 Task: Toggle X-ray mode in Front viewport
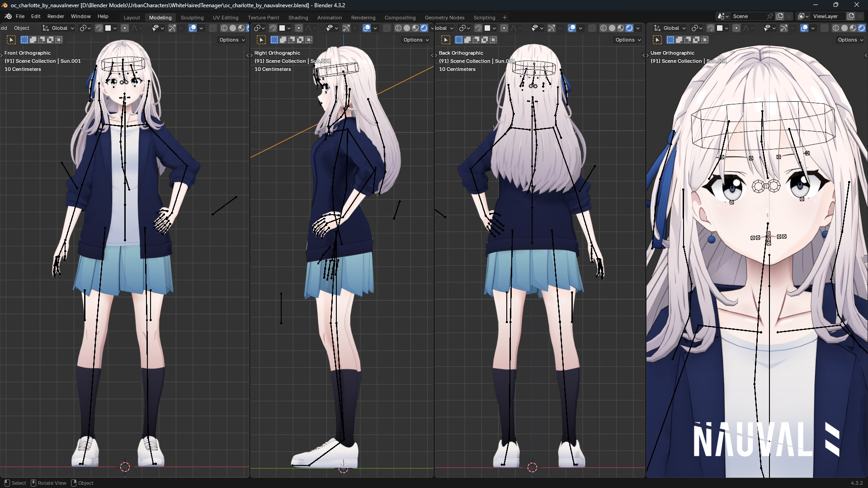tap(213, 28)
